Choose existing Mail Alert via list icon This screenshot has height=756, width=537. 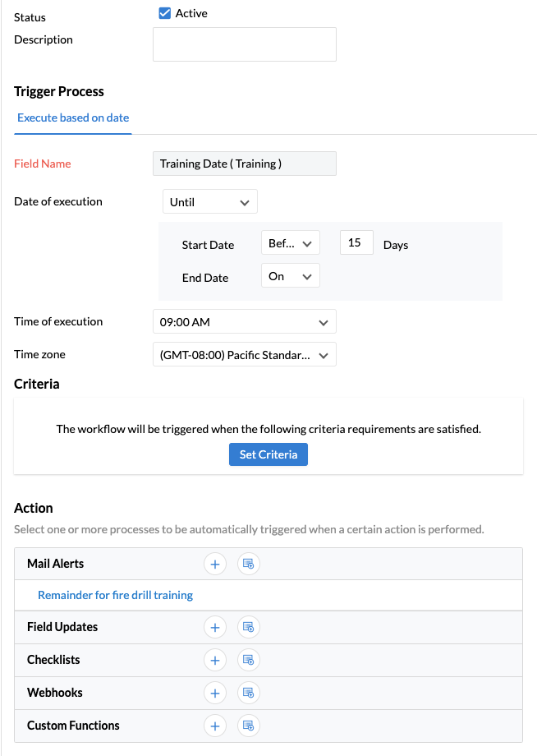pyautogui.click(x=249, y=564)
